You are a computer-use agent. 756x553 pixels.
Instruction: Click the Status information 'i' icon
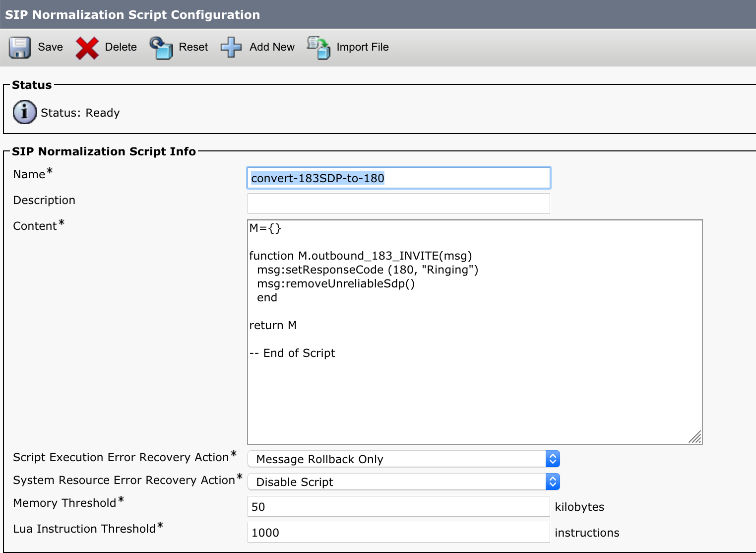tap(24, 112)
